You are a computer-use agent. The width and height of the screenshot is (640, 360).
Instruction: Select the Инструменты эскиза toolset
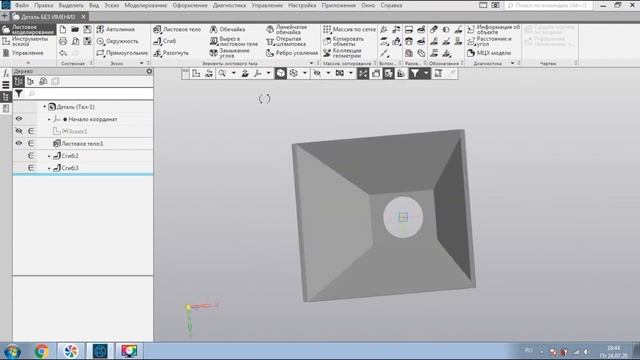pyautogui.click(x=26, y=41)
